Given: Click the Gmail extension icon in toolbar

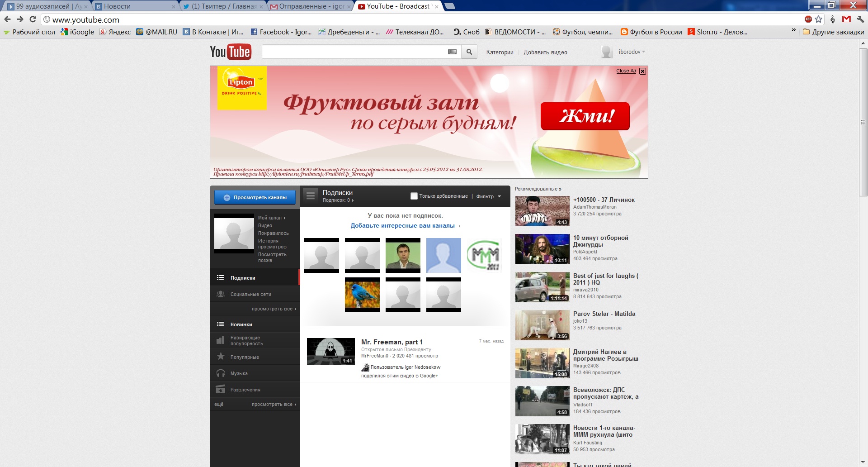Looking at the screenshot, I should (x=846, y=19).
